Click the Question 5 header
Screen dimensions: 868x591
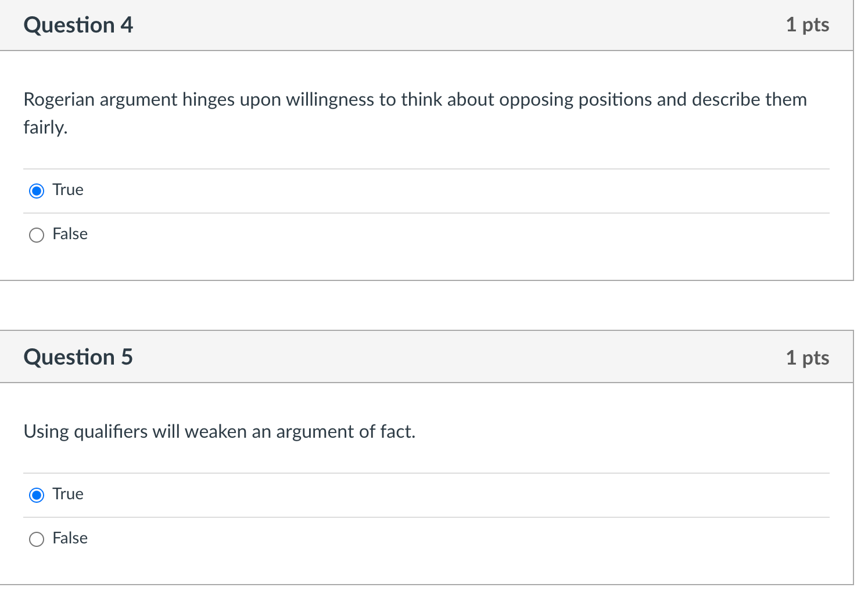point(78,356)
